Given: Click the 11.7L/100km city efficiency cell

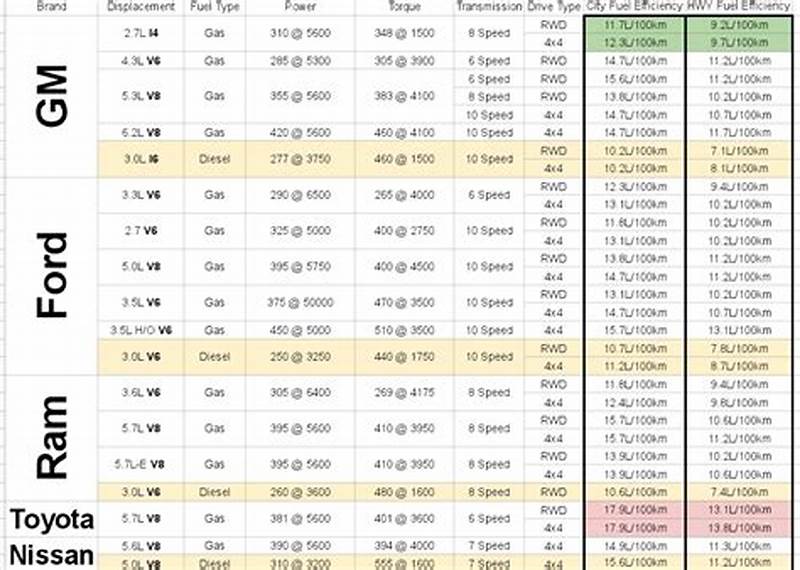Looking at the screenshot, I should 635,25.
